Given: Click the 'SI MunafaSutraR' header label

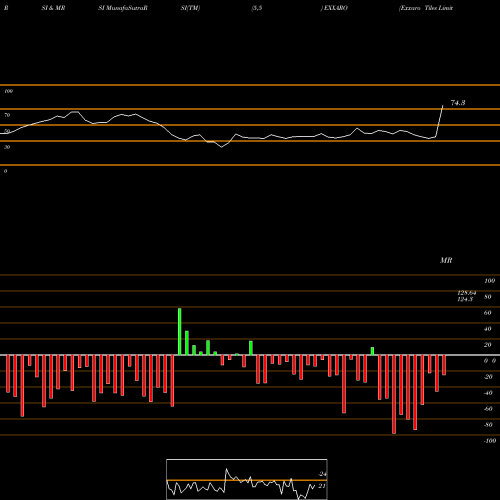Looking at the screenshot, I should point(123,8).
